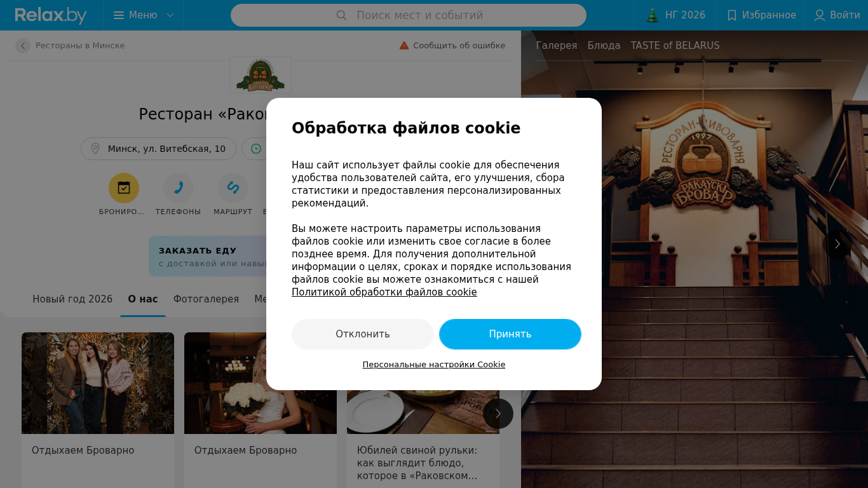Image resolution: width=868 pixels, height=488 pixels.
Task: Click the Маршрут route icon
Action: tap(233, 188)
